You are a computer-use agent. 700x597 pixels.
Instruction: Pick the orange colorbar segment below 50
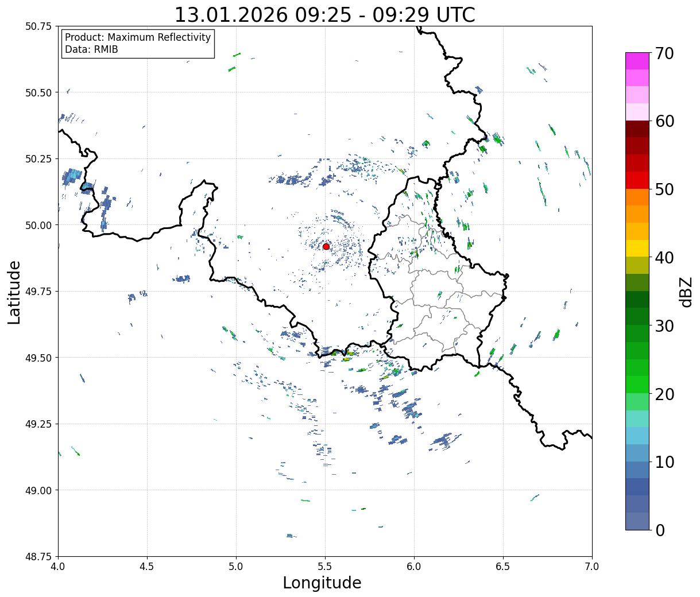point(637,197)
